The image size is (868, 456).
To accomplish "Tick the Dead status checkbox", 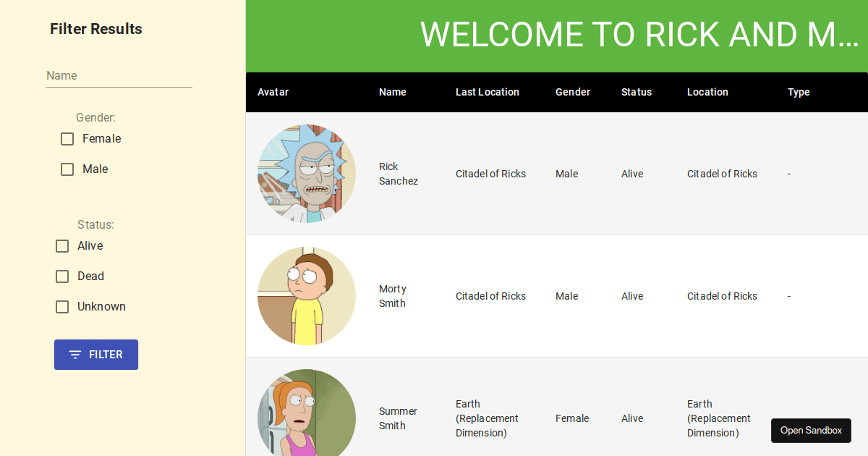I will click(x=62, y=276).
